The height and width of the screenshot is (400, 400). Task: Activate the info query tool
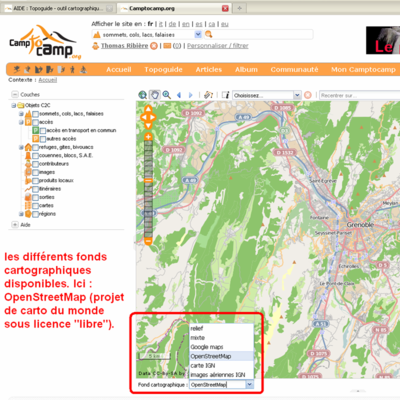tap(226, 95)
